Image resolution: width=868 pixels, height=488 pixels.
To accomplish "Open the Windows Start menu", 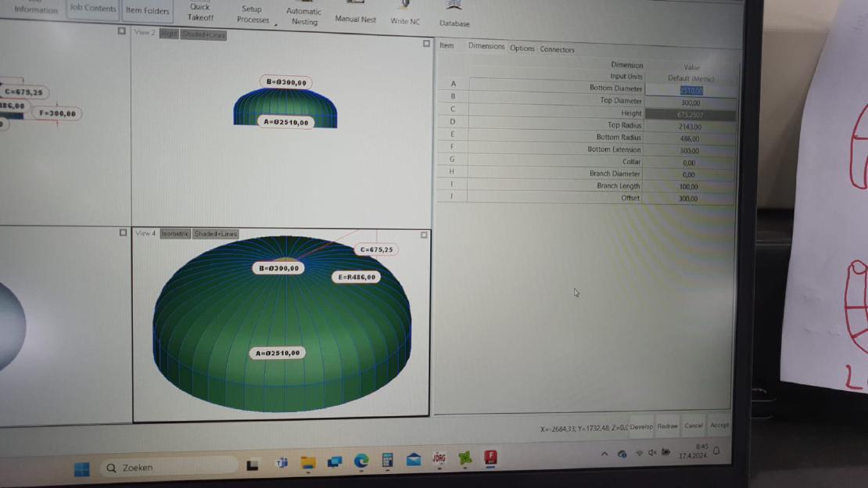I will 82,470.
